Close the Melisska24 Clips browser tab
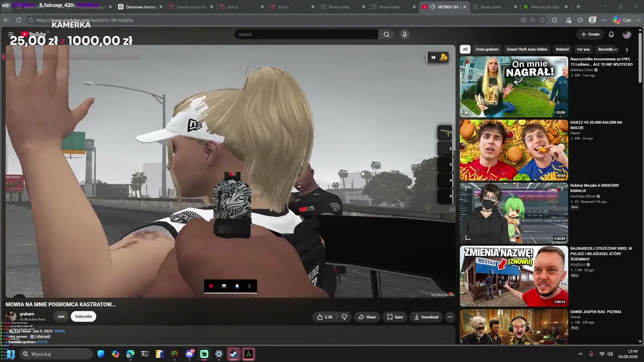The image size is (644, 362). [x=566, y=7]
